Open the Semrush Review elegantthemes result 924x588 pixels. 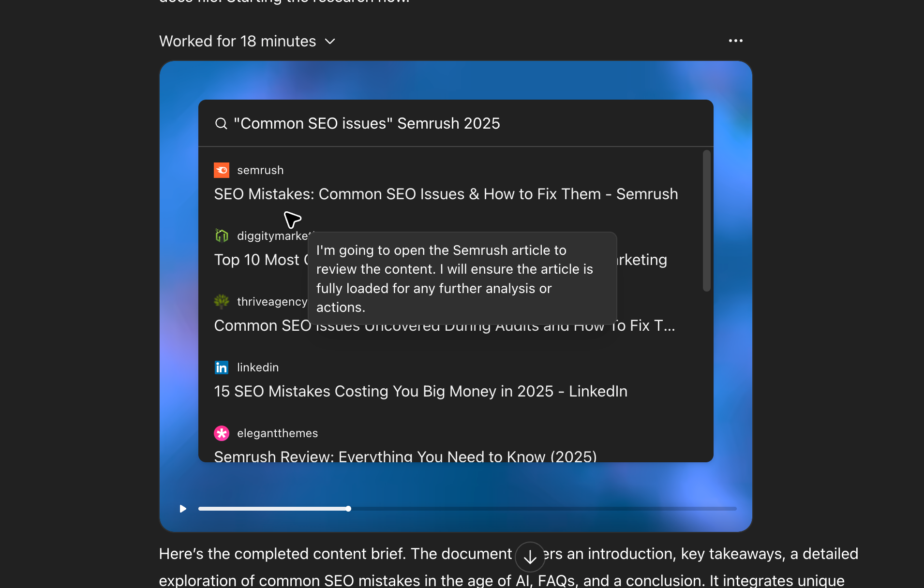[405, 456]
